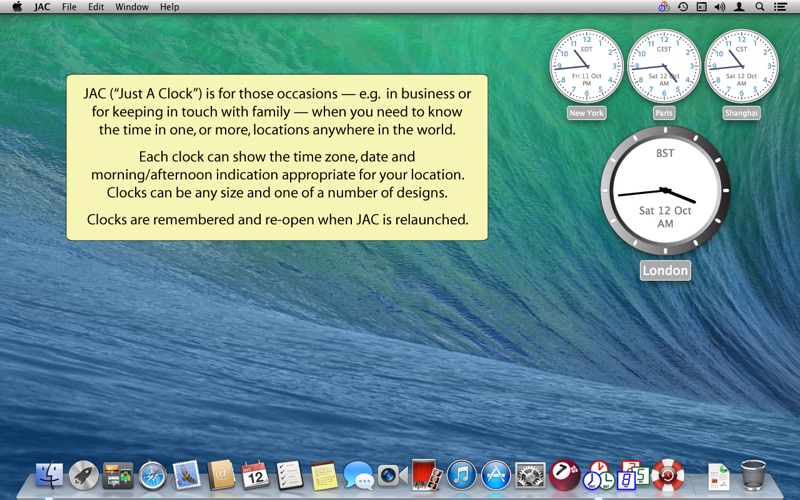Viewport: 800px width, 500px height.
Task: Click the Trash icon in dock
Action: pos(753,474)
